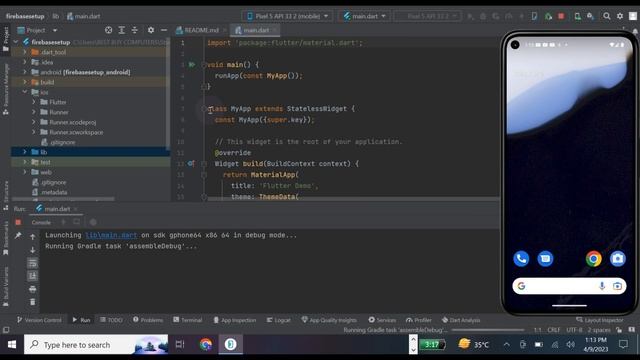This screenshot has width=640, height=360.
Task: Toggle soft-wrap in Run console
Action: [x=33, y=263]
